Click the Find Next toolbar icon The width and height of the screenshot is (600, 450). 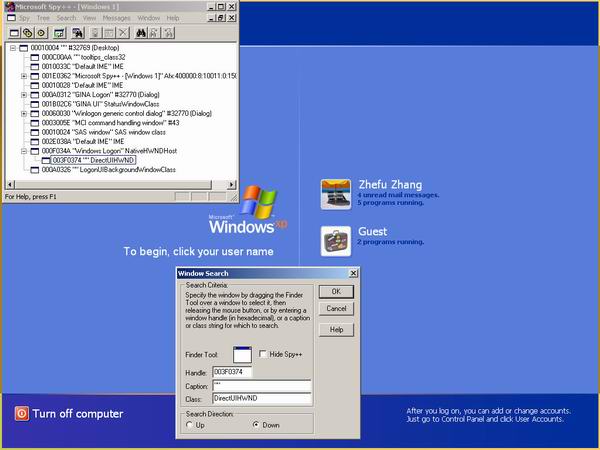pos(154,33)
